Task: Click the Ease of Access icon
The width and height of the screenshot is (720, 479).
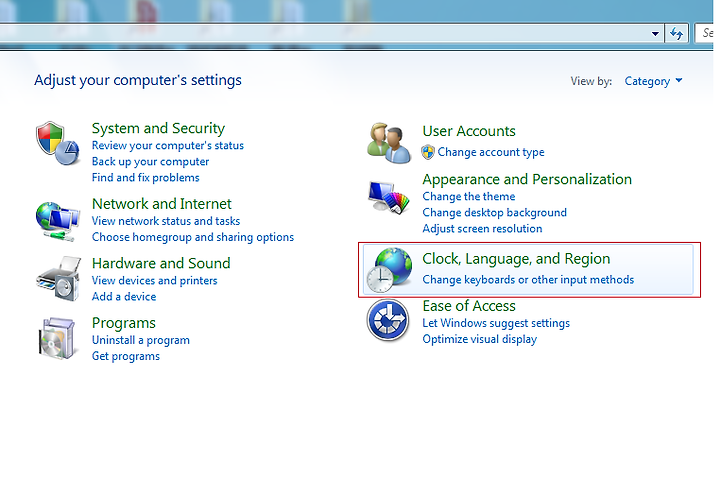Action: point(388,320)
